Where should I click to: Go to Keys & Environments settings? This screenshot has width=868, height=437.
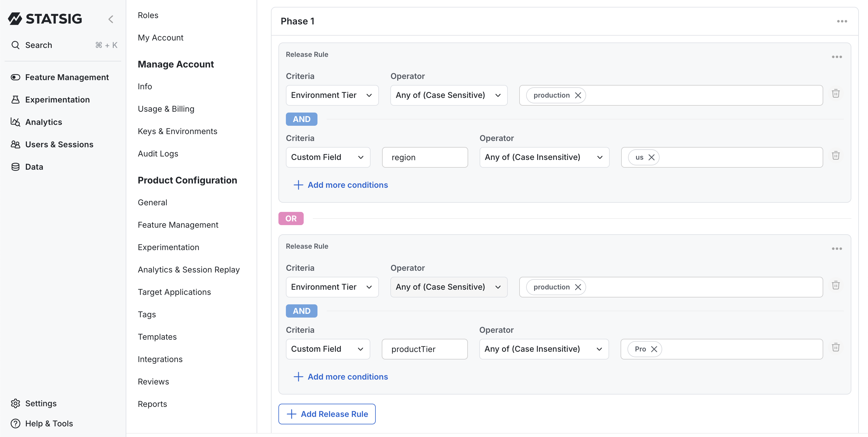(x=177, y=131)
